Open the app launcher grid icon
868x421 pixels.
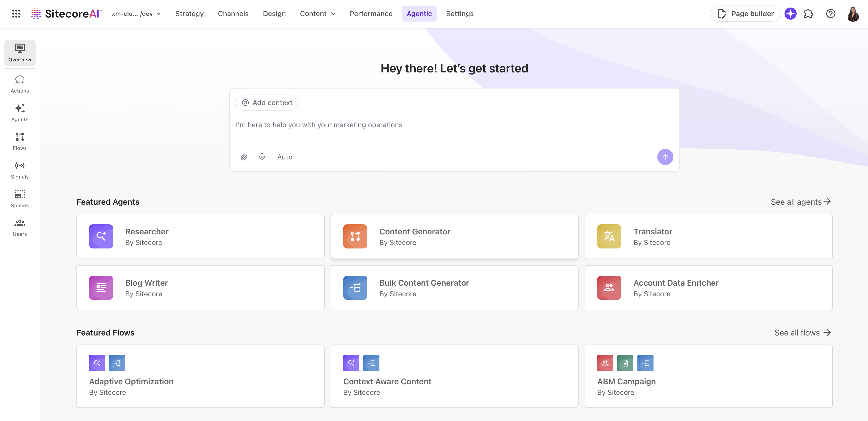tap(16, 14)
